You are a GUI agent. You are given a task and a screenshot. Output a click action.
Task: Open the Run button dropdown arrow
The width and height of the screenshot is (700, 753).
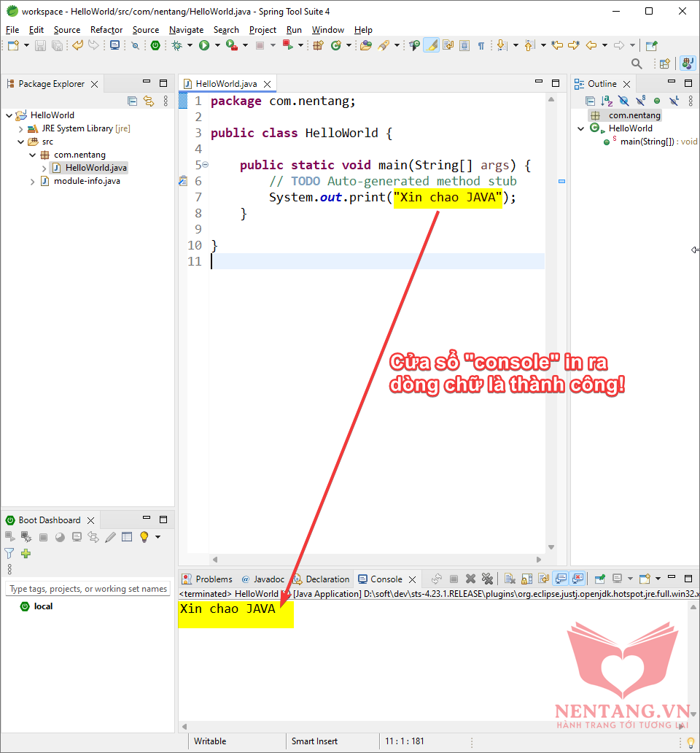pyautogui.click(x=217, y=45)
